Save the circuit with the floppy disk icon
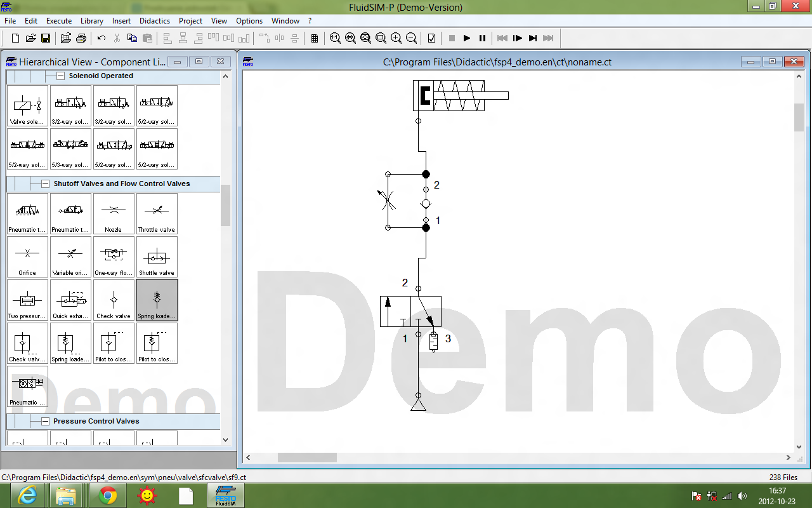 tap(46, 38)
